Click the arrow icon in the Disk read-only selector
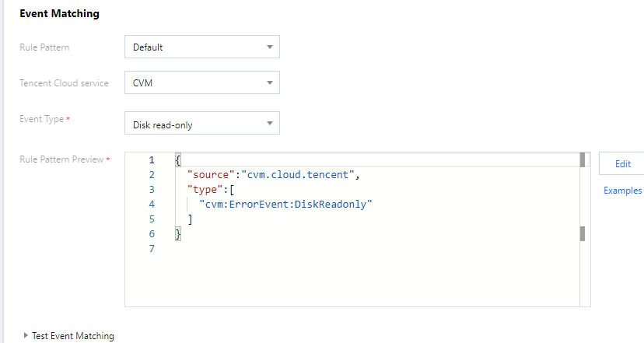 click(270, 123)
